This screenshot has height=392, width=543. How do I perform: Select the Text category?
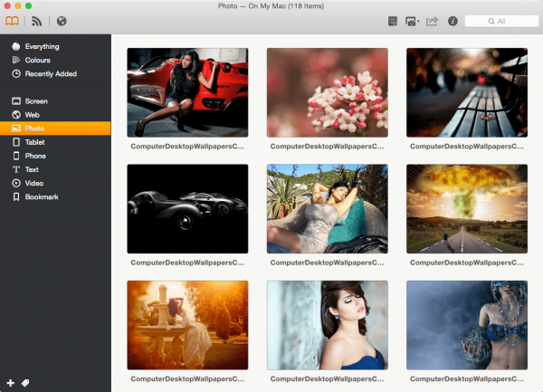[x=55, y=169]
